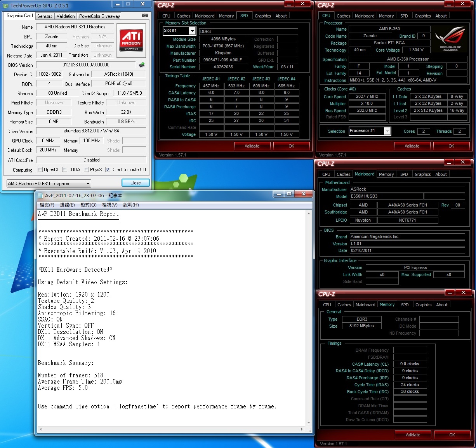Click the Specification field AMD E-350 Processor
The width and height of the screenshot is (476, 448).
408,59
